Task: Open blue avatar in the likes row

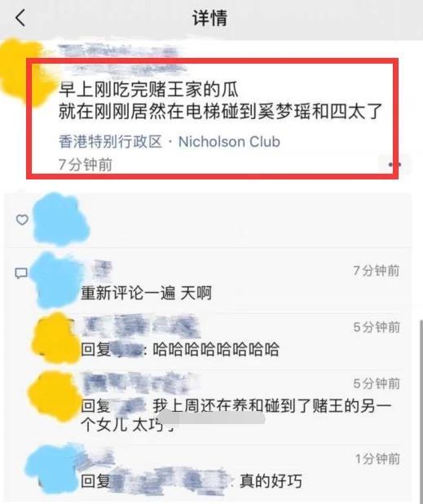Action: [x=60, y=220]
